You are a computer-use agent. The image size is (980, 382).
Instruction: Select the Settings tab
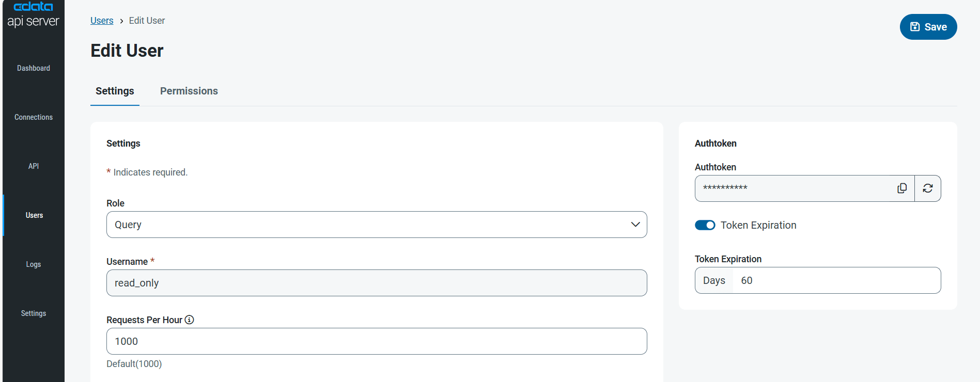point(115,91)
